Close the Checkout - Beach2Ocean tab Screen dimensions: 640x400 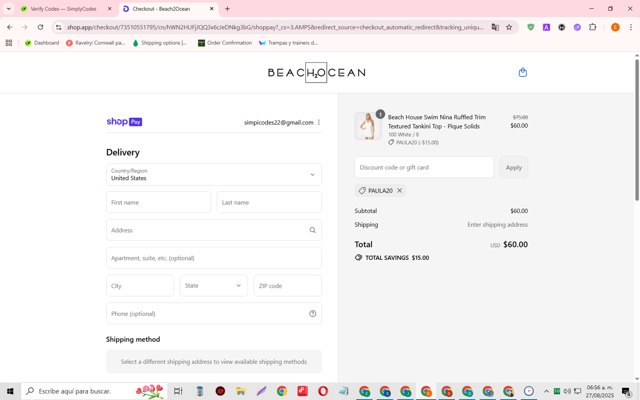coord(211,9)
